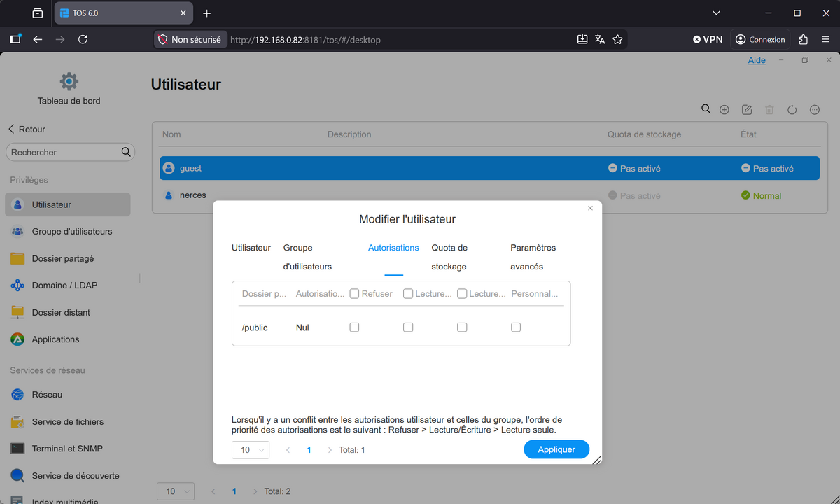This screenshot has height=504, width=840.
Task: Toggle the browser sidebar panel icon
Action: [x=15, y=40]
